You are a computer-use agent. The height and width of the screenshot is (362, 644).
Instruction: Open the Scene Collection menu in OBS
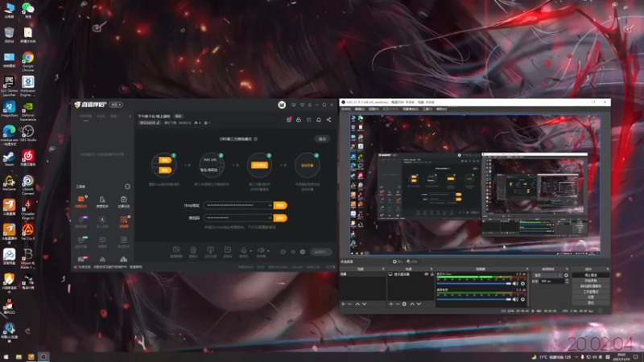point(410,109)
